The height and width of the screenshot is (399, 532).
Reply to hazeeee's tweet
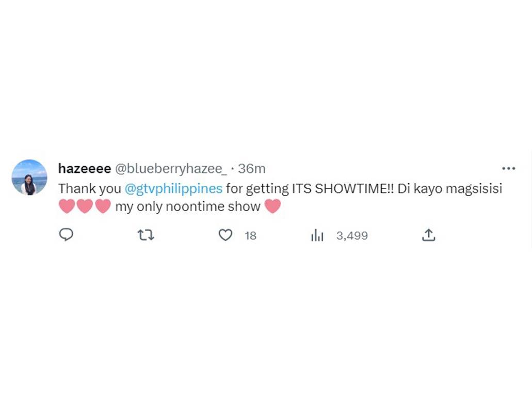66,235
